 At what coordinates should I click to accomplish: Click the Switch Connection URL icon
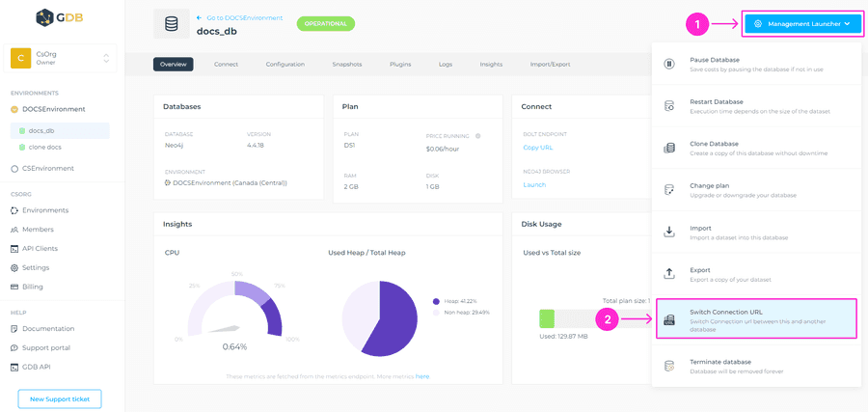[x=669, y=319]
